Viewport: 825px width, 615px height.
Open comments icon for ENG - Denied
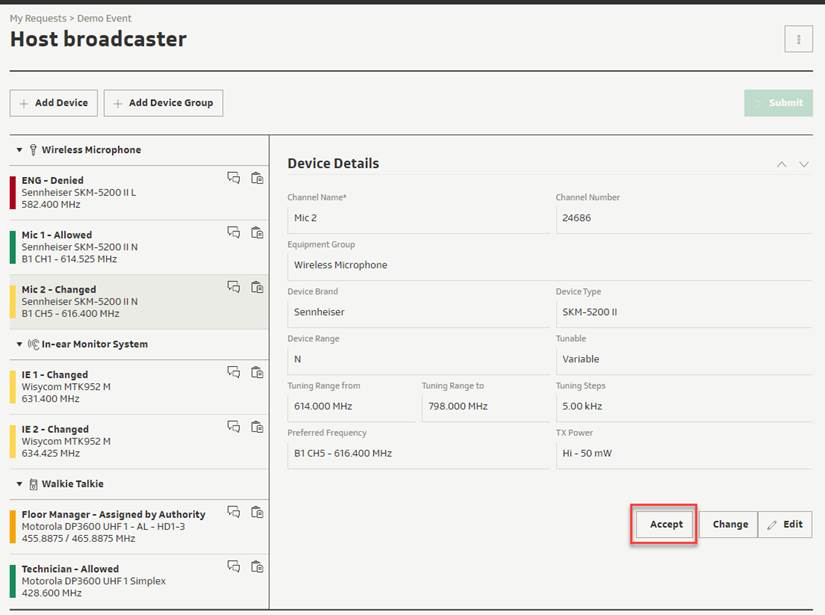pos(234,178)
